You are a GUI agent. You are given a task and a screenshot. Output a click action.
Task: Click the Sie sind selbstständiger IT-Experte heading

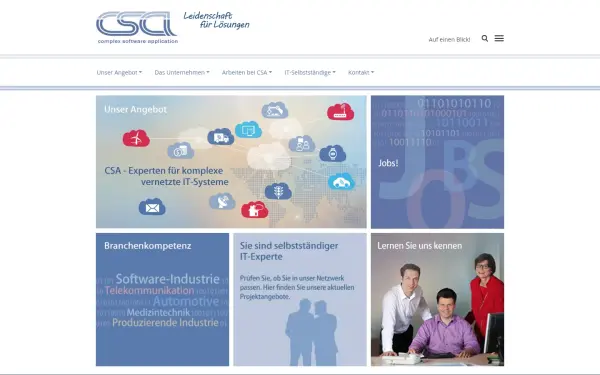[x=289, y=251]
